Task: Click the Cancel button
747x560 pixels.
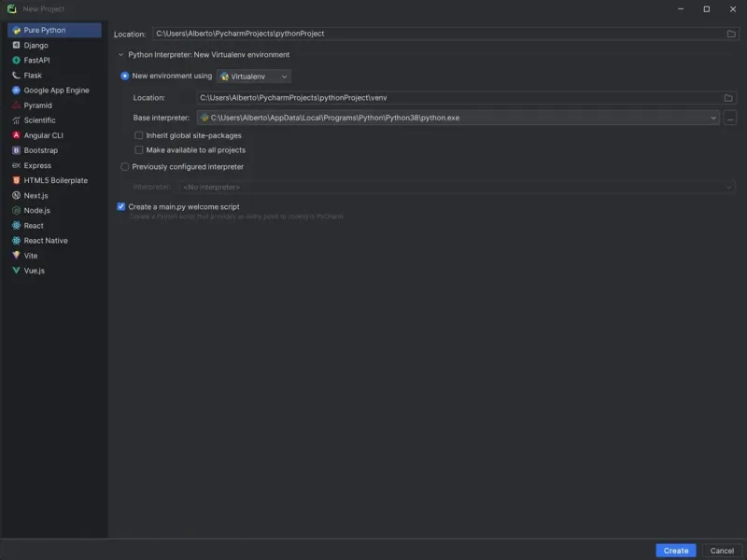Action: click(722, 551)
